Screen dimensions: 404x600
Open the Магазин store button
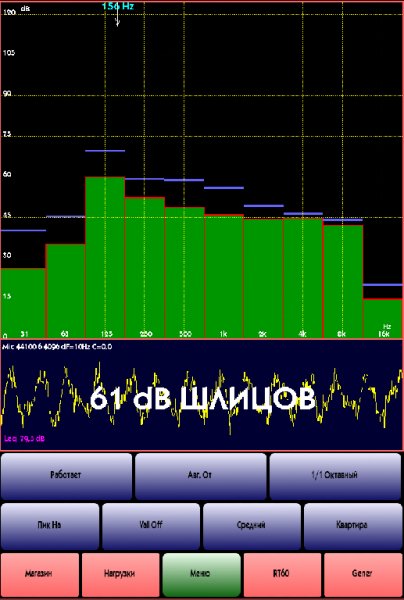40,575
